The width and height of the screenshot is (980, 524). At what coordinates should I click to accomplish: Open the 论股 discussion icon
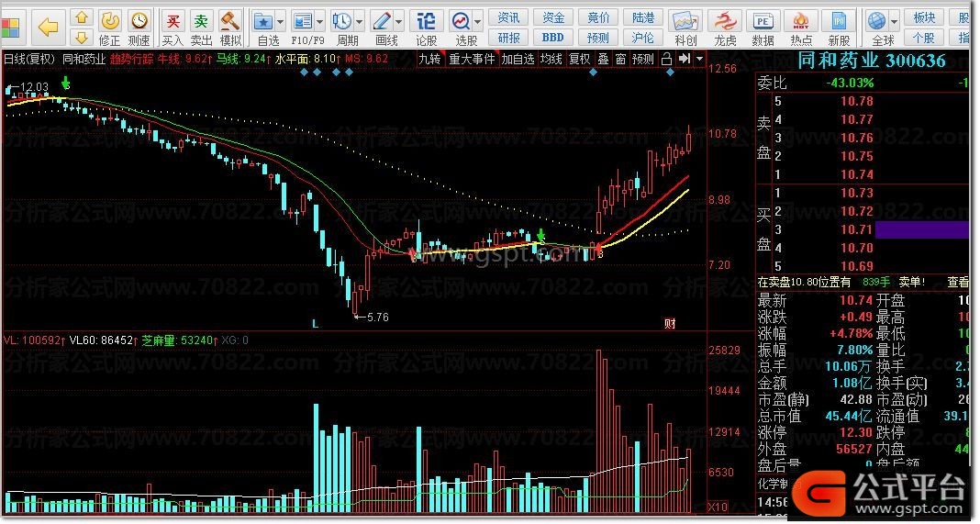tap(427, 22)
